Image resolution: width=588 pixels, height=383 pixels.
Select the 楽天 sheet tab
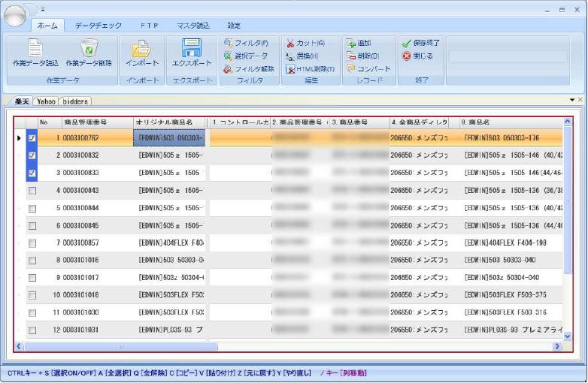coord(22,101)
